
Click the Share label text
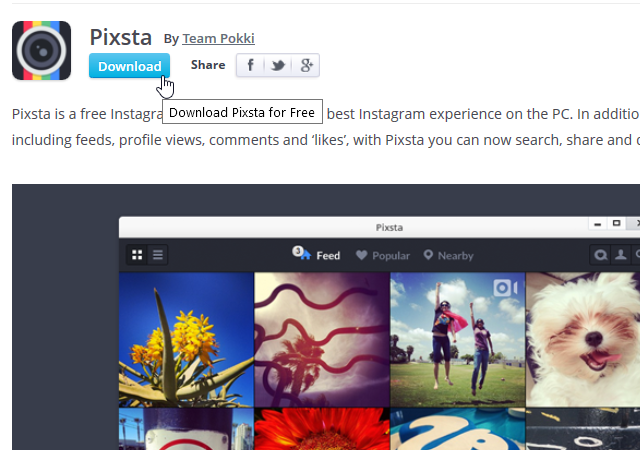click(208, 65)
